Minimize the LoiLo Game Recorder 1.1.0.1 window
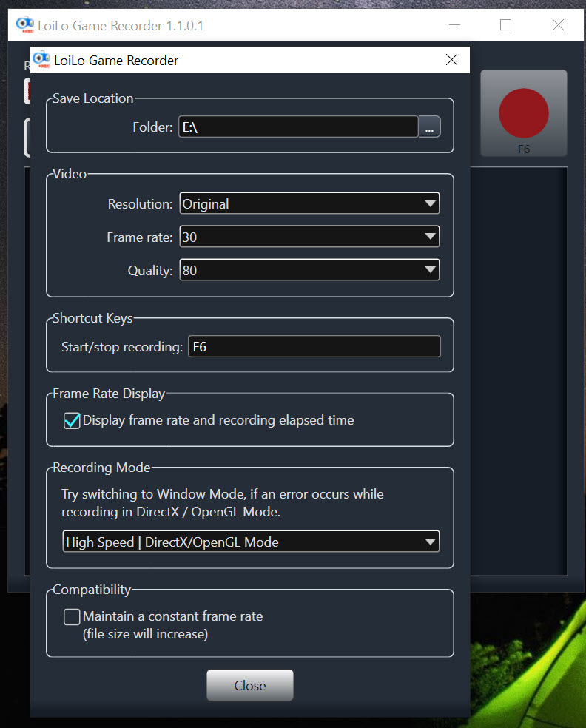The width and height of the screenshot is (586, 728). 455,24
